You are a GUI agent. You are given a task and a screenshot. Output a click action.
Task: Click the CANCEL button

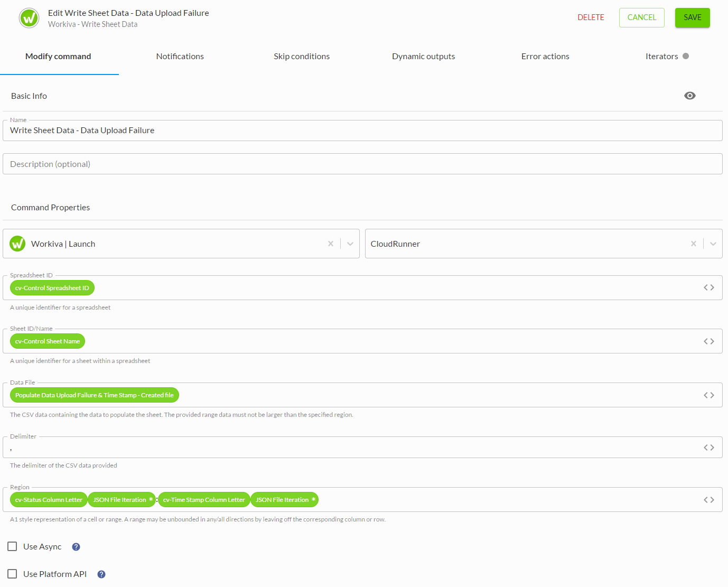tap(642, 17)
